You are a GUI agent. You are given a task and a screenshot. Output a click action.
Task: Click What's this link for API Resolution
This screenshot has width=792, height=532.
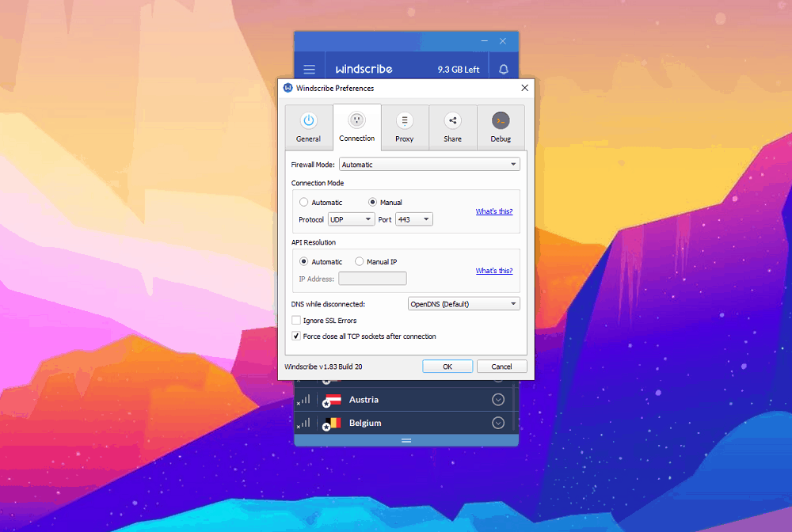tap(494, 271)
